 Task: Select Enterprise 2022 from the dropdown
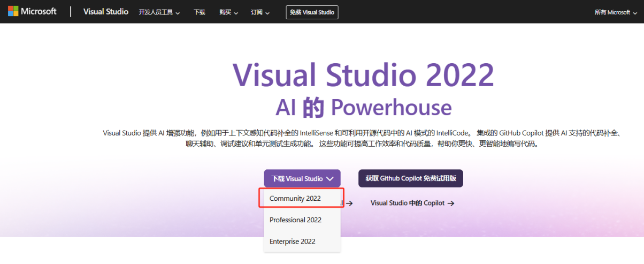[x=302, y=242]
